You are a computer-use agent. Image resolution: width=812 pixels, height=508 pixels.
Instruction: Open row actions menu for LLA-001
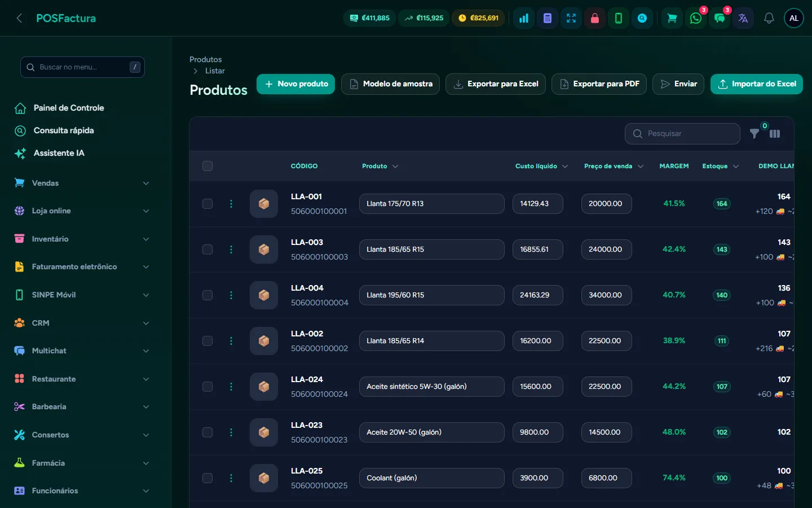[x=231, y=204]
